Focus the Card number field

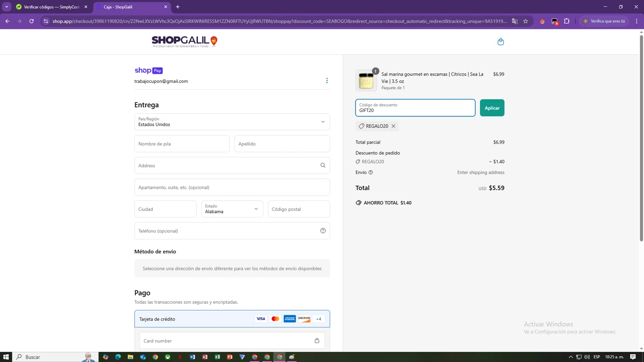(232, 341)
